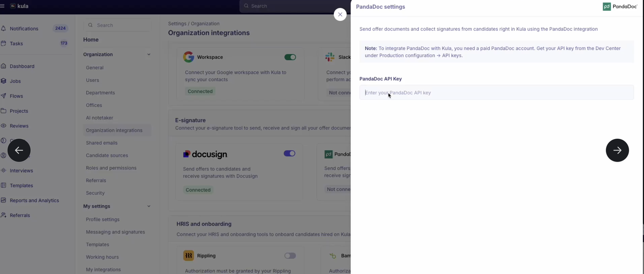Image resolution: width=644 pixels, height=274 pixels.
Task: Focus the PandaDoc API key field
Action: click(497, 92)
